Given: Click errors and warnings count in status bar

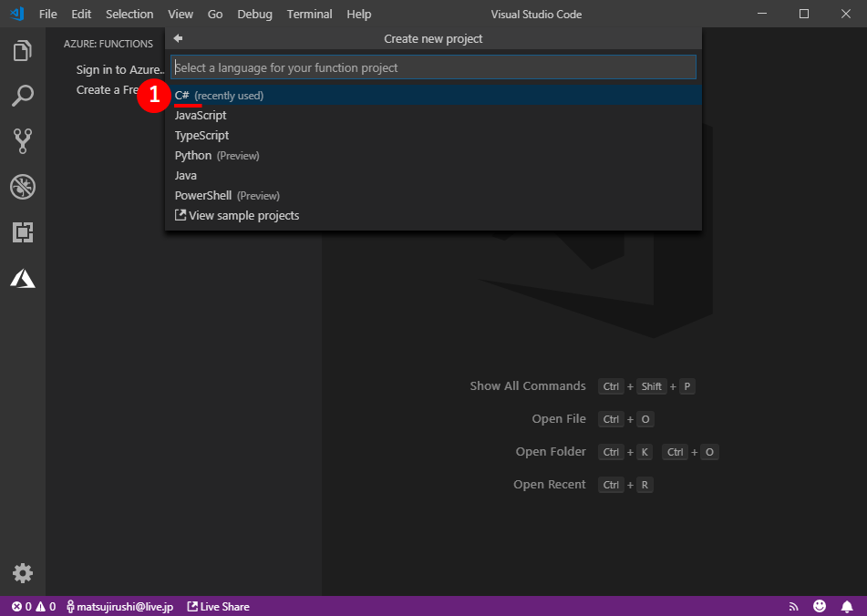Looking at the screenshot, I should coord(34,607).
